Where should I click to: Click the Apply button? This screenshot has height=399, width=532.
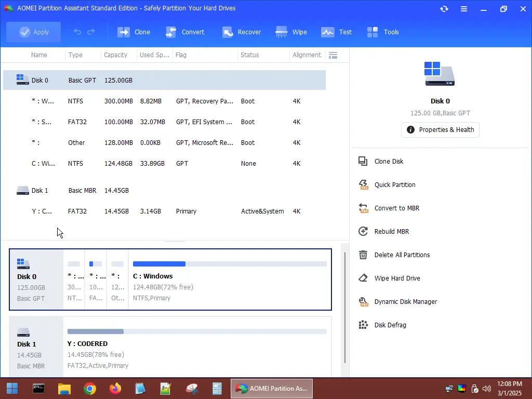pyautogui.click(x=34, y=32)
